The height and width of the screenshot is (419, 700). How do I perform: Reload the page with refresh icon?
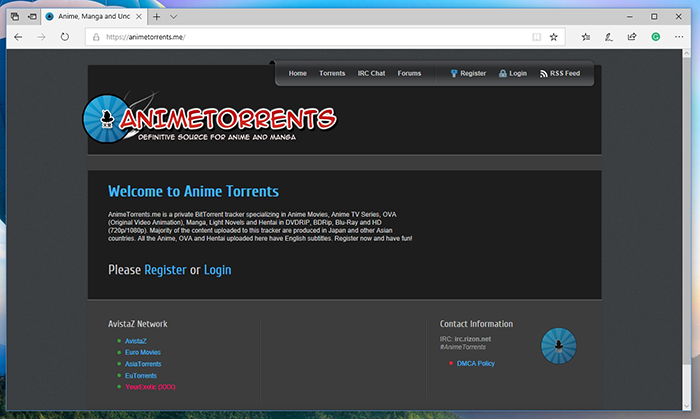tap(65, 37)
